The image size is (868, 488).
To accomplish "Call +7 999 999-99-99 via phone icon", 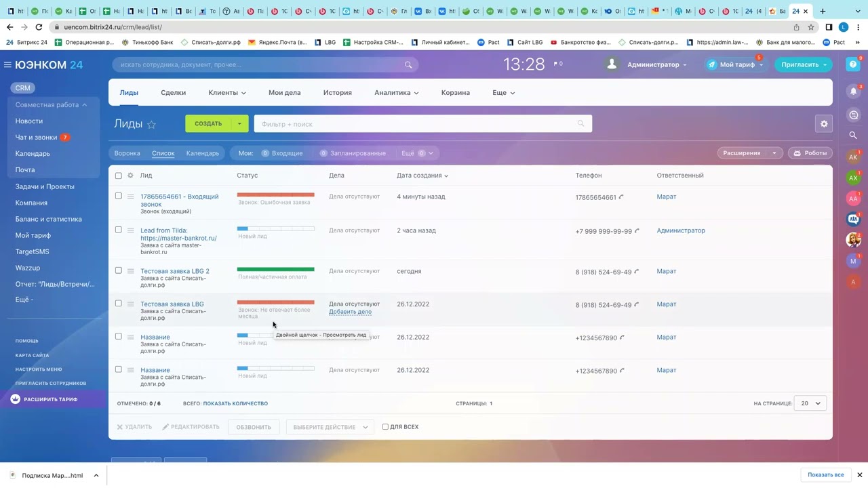I will click(x=637, y=231).
